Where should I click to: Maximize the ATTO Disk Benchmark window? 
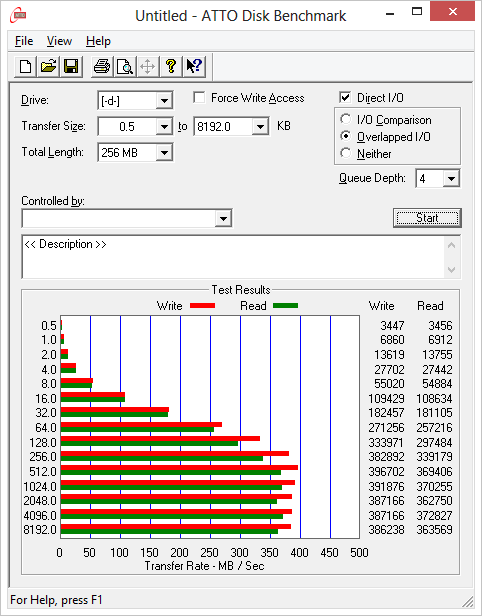[417, 11]
